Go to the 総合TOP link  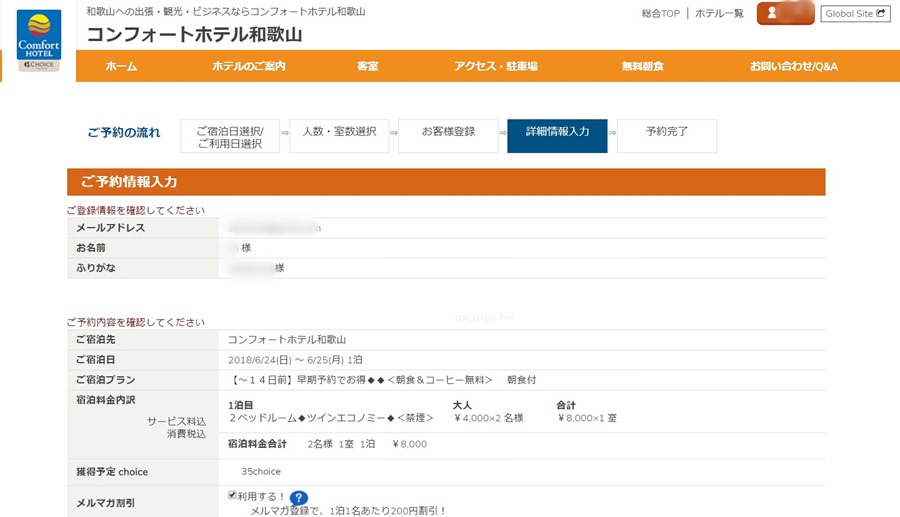pos(660,13)
